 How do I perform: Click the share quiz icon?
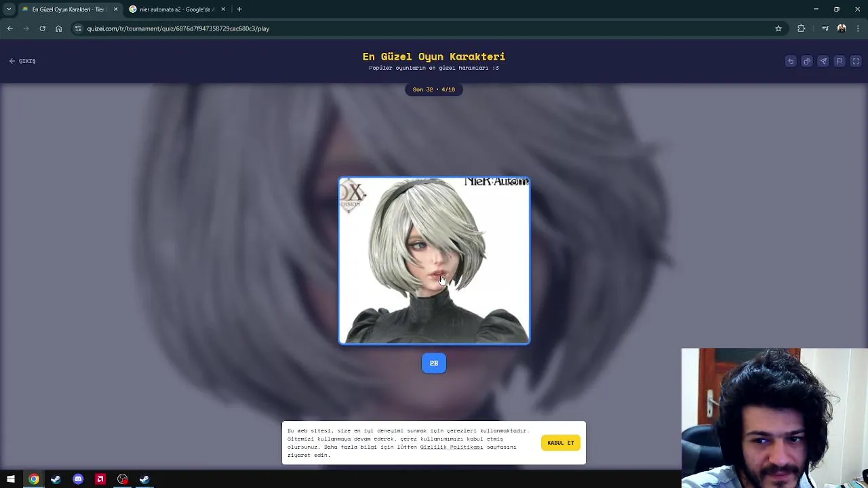click(807, 61)
